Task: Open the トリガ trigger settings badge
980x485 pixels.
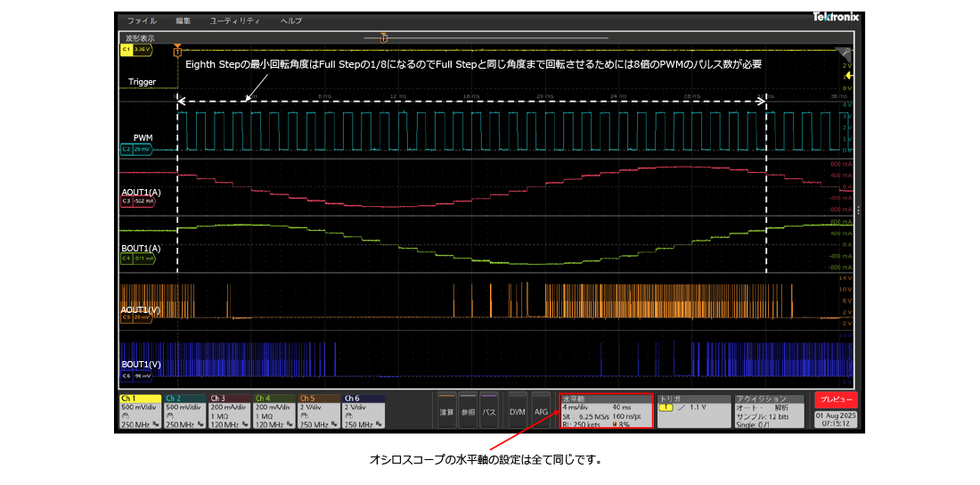Action: 691,411
